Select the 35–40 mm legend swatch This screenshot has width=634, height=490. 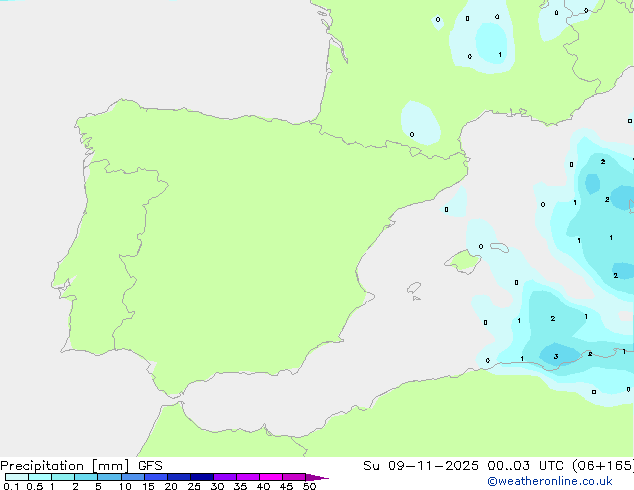[247, 477]
